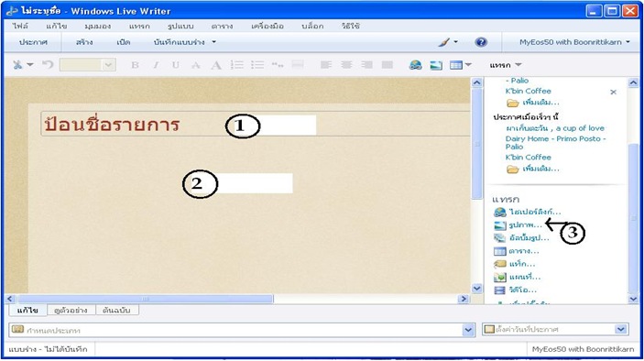Open the Dairy Home - Primo Posto link
This screenshot has width=644, height=361.
[555, 143]
